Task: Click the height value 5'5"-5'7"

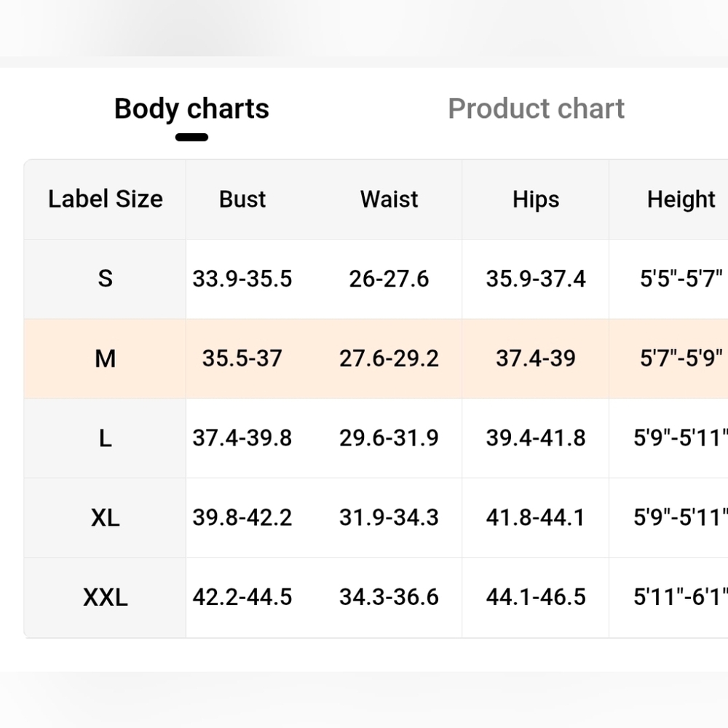Action: point(681,279)
